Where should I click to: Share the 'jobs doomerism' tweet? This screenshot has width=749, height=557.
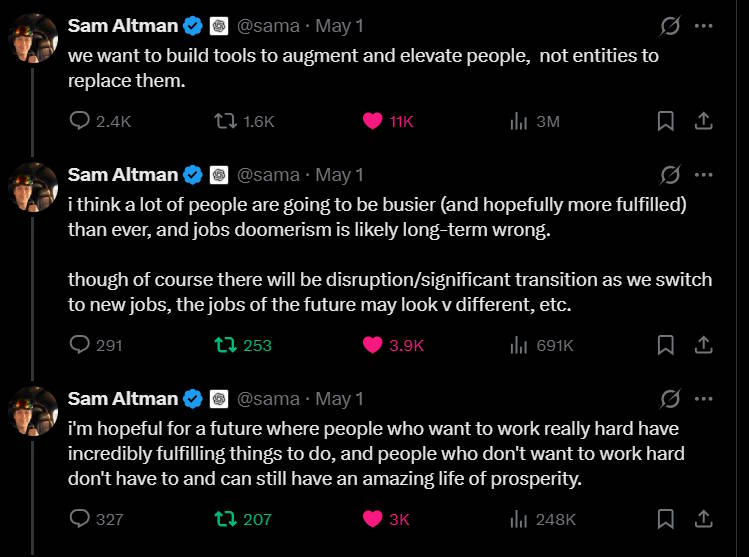click(x=703, y=344)
